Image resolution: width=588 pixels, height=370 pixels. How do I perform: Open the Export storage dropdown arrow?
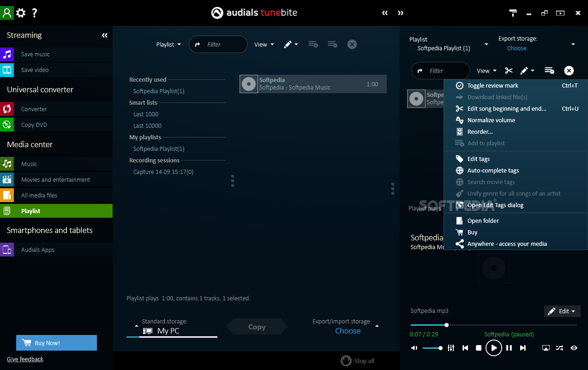(573, 44)
